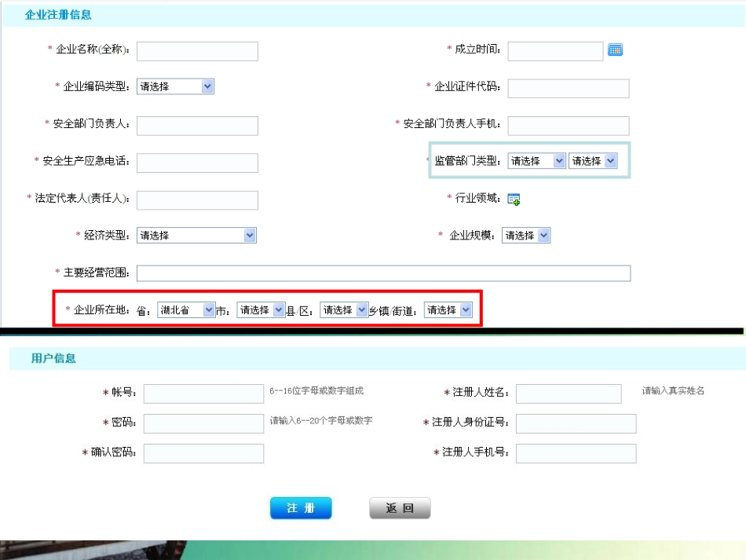Focus the 主要经营范围 input field
This screenshot has height=560, width=746.
click(x=383, y=273)
